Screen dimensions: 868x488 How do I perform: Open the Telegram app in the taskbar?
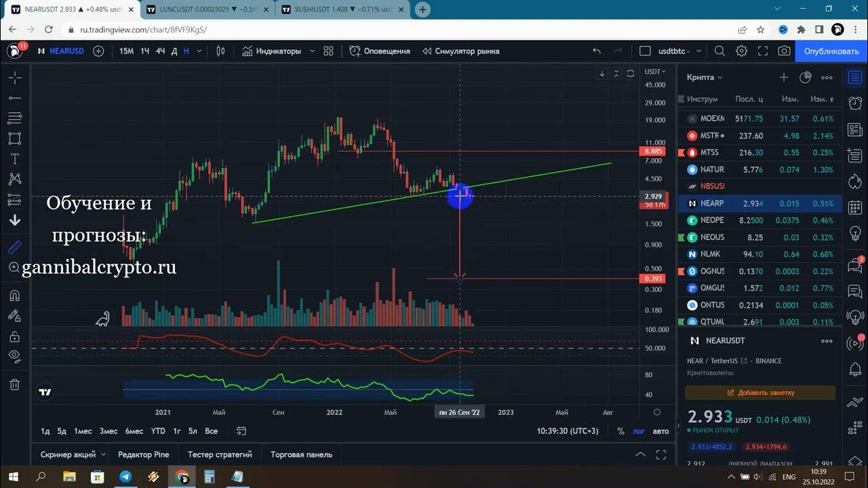coord(125,477)
